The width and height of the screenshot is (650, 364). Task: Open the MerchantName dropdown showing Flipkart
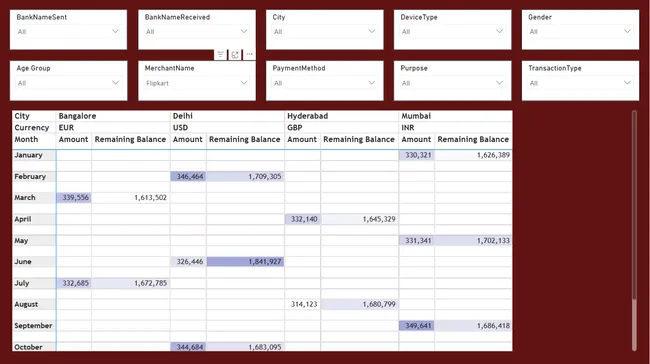(x=196, y=83)
